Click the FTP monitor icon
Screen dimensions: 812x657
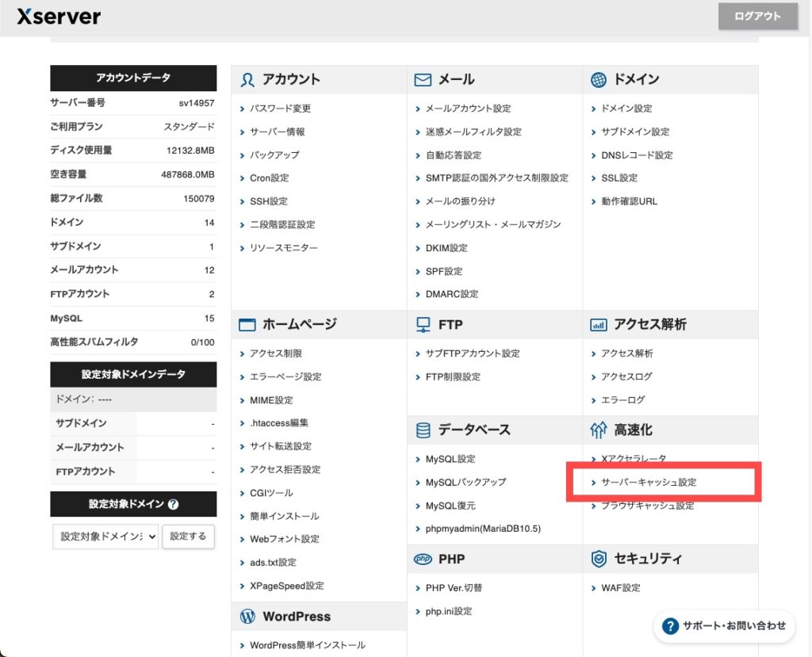[x=423, y=325]
